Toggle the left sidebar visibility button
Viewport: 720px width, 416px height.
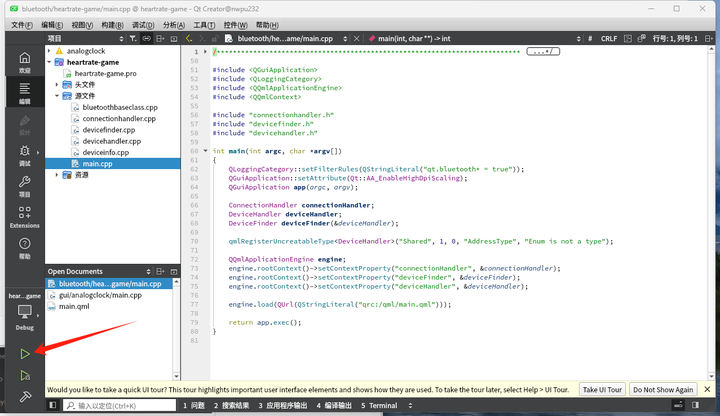pyautogui.click(x=52, y=406)
